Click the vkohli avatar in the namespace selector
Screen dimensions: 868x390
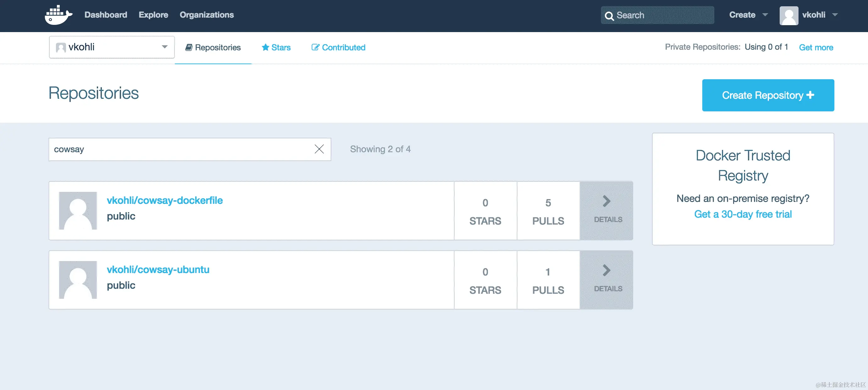61,47
